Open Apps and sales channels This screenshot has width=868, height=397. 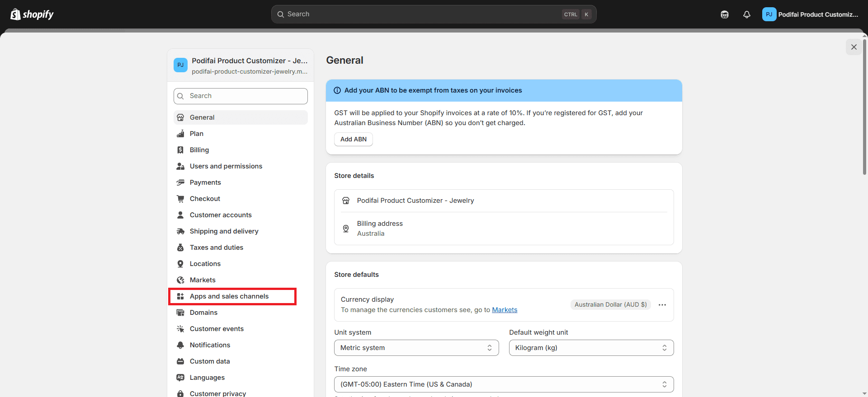241,296
